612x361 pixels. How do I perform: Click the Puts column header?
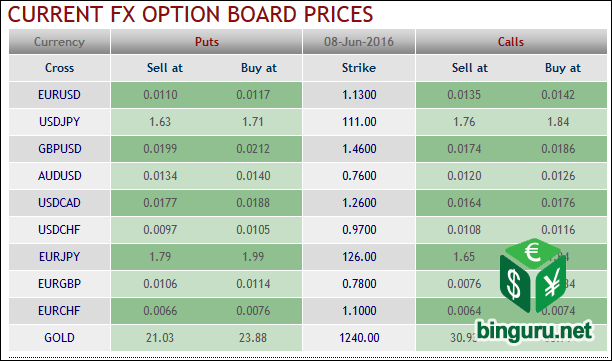[x=207, y=42]
